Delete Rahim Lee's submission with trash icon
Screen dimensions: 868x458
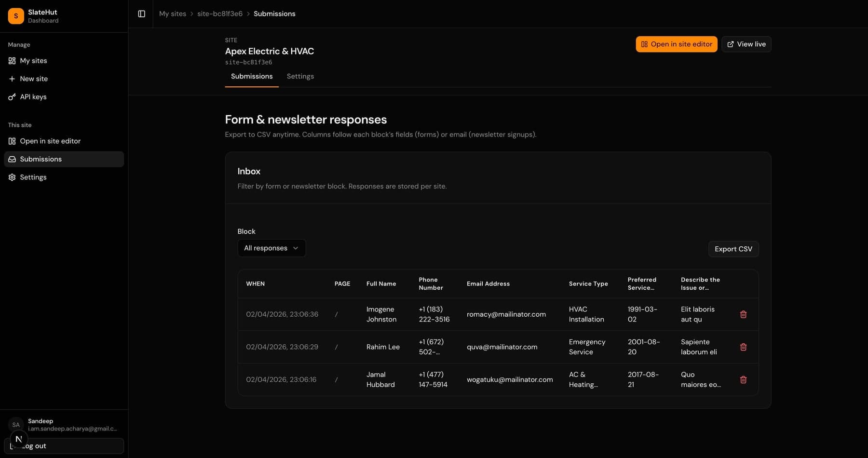pos(743,347)
